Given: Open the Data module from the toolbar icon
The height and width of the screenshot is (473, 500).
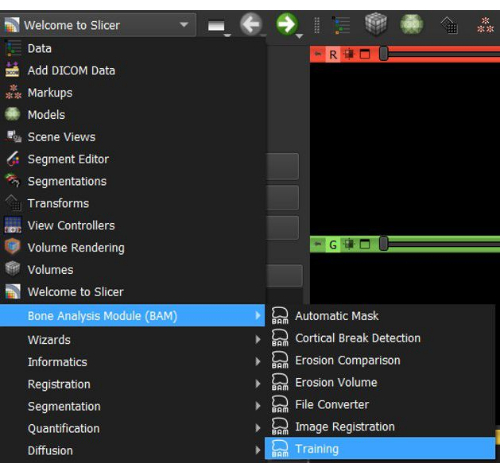Looking at the screenshot, I should coord(342,25).
